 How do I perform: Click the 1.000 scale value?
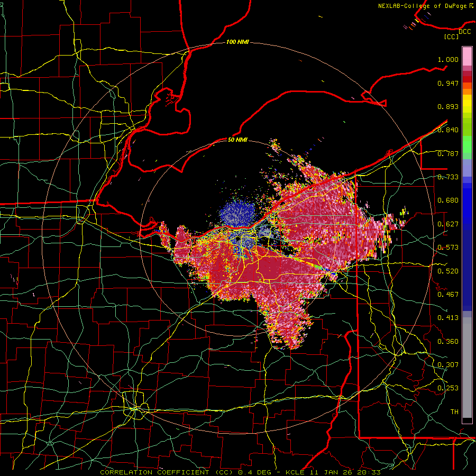tap(448, 59)
